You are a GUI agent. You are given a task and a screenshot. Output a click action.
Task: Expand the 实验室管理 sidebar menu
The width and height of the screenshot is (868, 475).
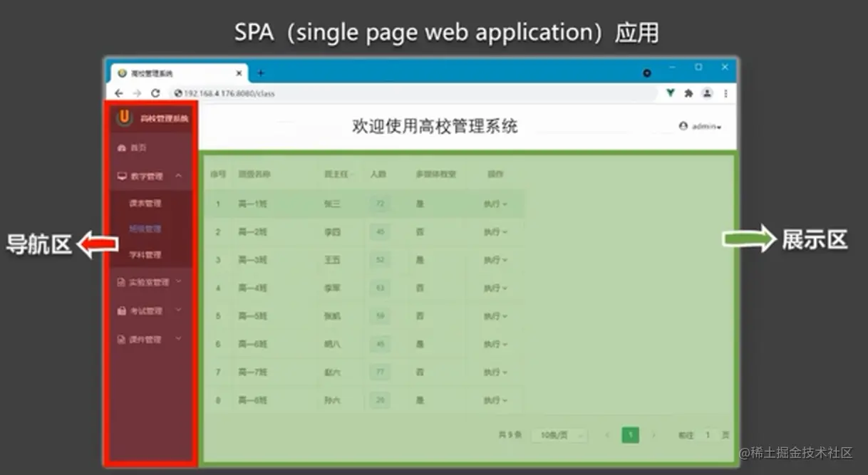tap(151, 282)
